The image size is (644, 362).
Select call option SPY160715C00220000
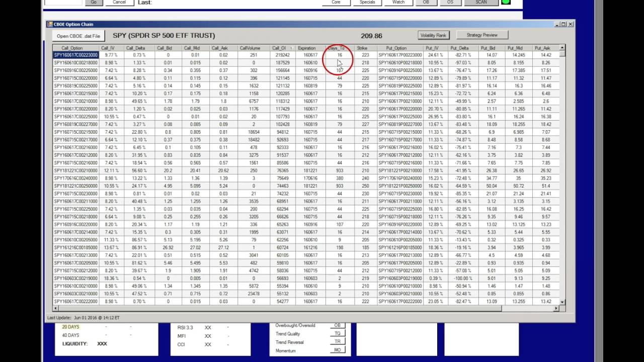[x=76, y=78]
